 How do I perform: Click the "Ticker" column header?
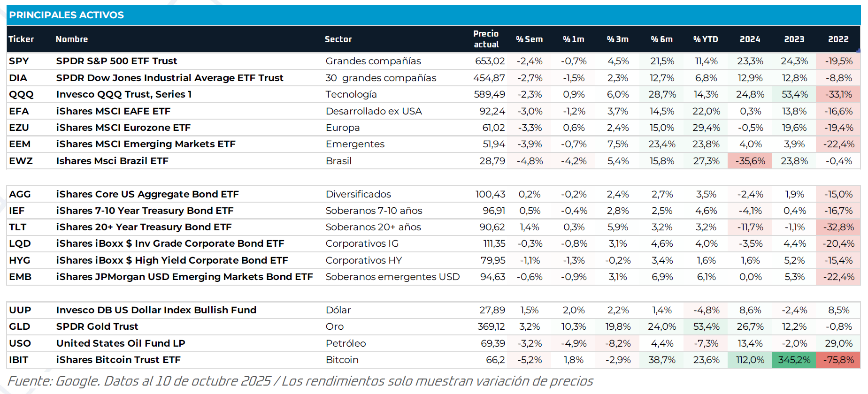click(x=21, y=39)
